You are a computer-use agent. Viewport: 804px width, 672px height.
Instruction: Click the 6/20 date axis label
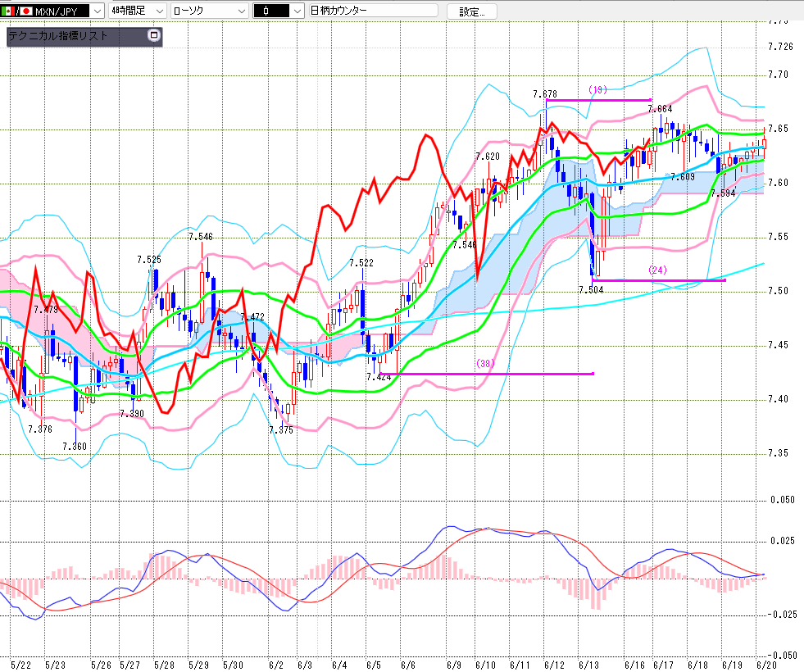(x=766, y=665)
